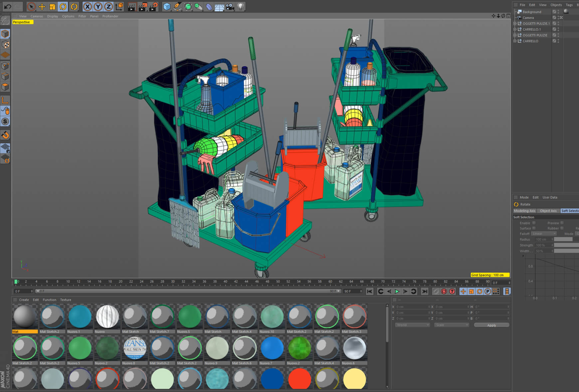Add a Light bulb object

pyautogui.click(x=241, y=6)
